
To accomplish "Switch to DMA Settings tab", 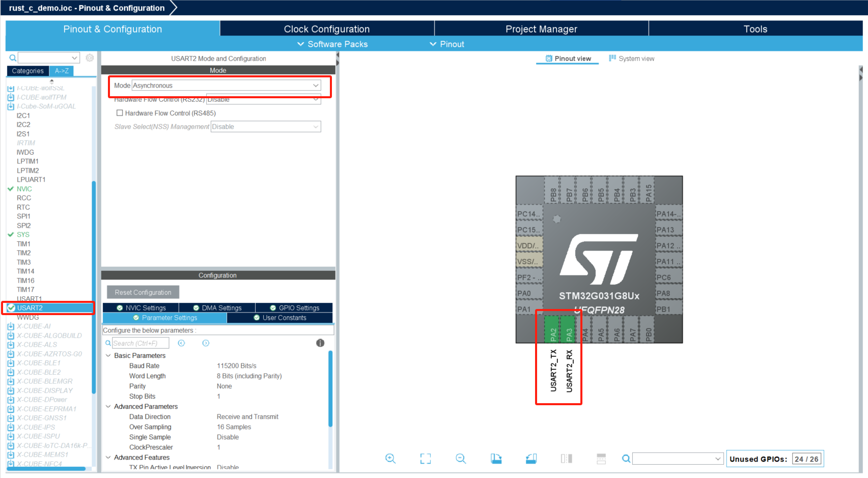I will (x=217, y=308).
